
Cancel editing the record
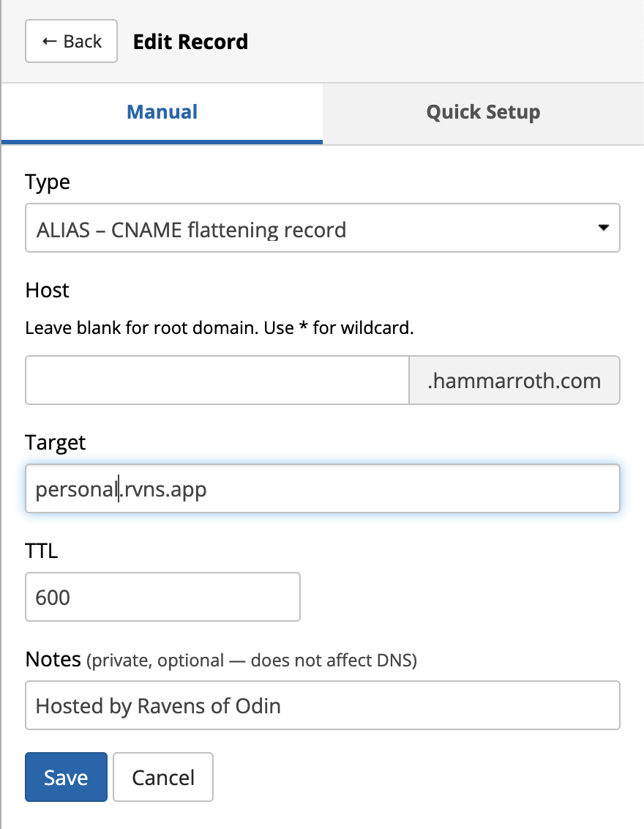(163, 777)
